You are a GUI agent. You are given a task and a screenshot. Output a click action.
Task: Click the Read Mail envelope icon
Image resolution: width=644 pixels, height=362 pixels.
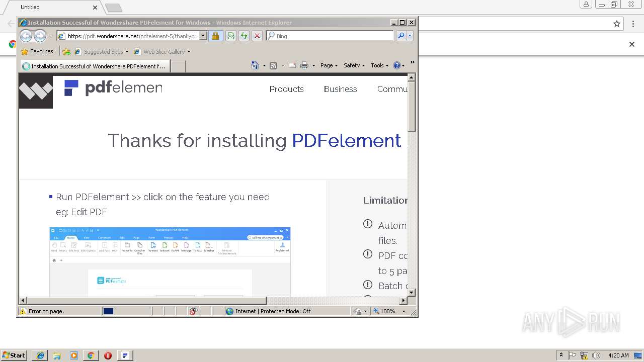click(x=292, y=65)
